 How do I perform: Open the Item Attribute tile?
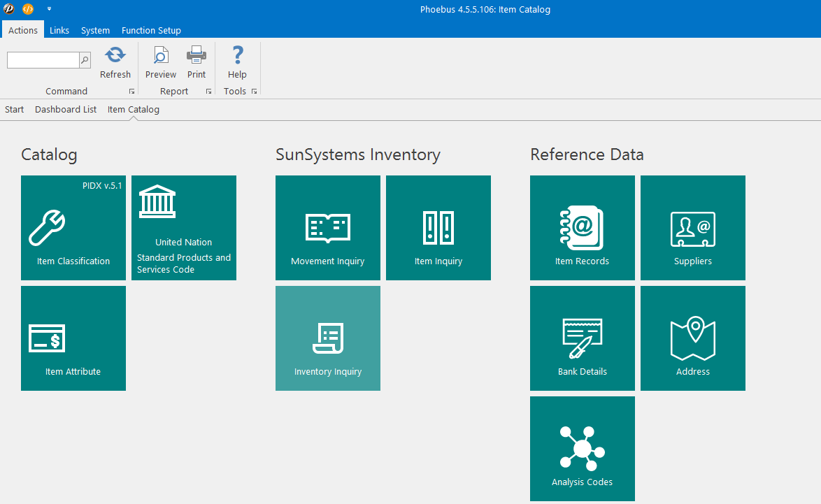coord(73,338)
